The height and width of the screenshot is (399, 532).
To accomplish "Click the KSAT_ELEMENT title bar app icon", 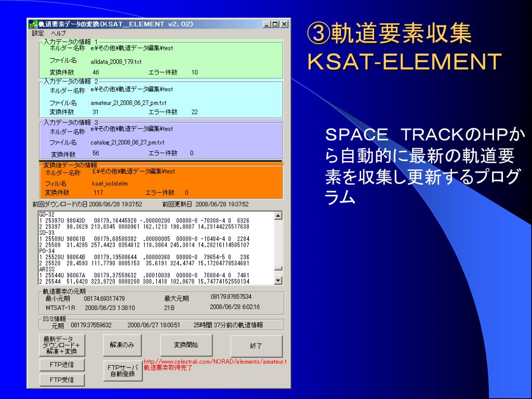I will click(33, 24).
